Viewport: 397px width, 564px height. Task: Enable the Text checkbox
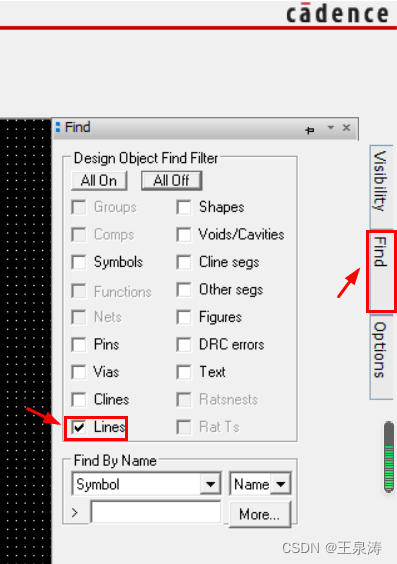click(x=184, y=372)
